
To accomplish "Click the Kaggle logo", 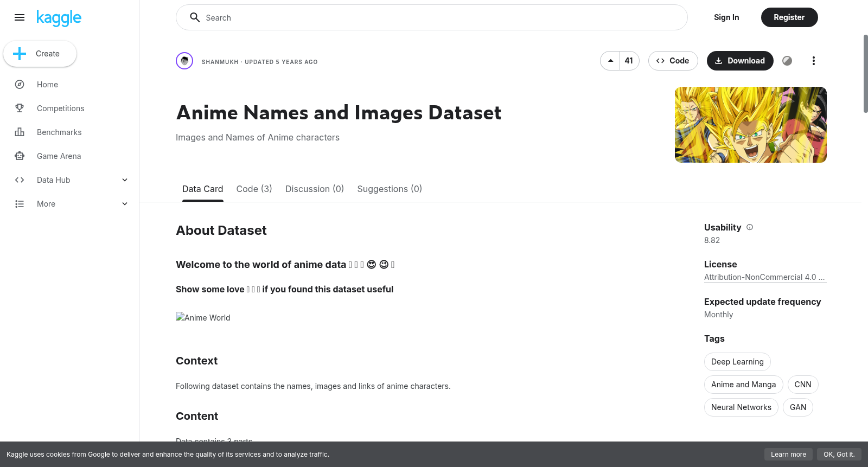I will click(59, 18).
